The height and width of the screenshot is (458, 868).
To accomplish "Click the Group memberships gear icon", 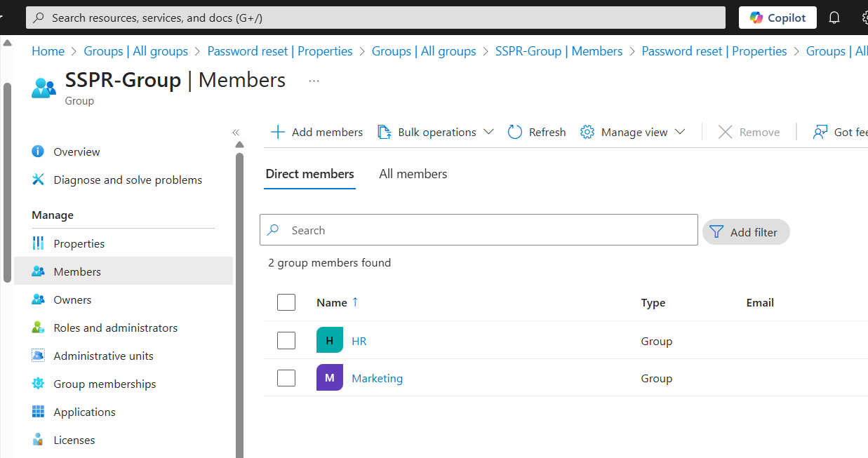I will click(39, 384).
